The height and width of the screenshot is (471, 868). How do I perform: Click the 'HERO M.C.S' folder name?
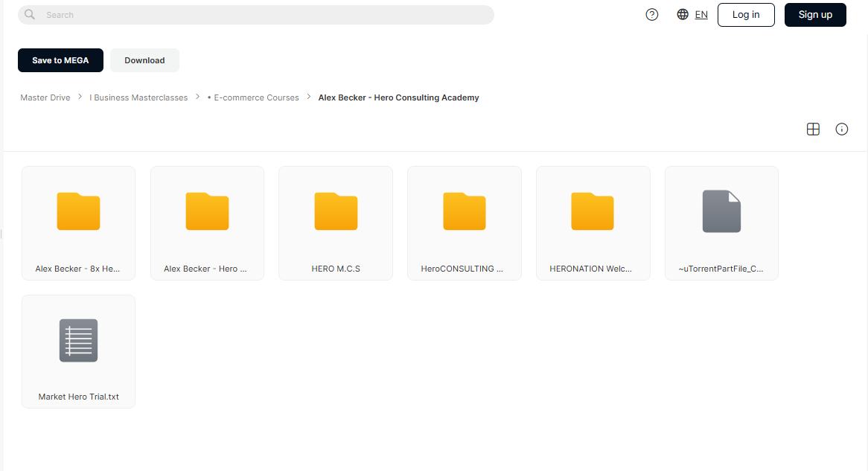pyautogui.click(x=336, y=269)
